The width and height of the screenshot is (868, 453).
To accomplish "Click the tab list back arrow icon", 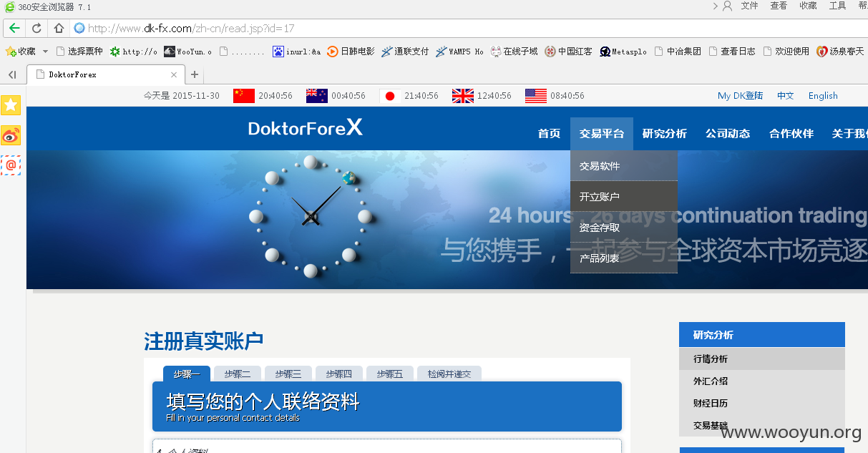I will coord(12,74).
